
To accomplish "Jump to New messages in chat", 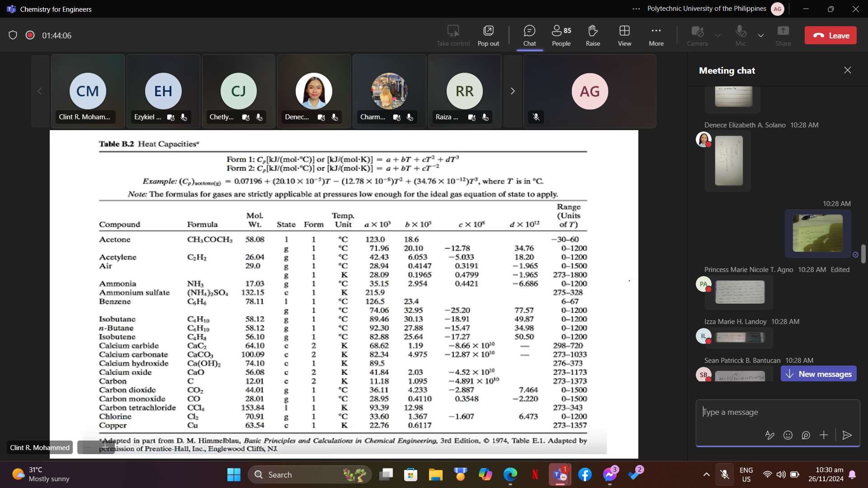I will 819,374.
